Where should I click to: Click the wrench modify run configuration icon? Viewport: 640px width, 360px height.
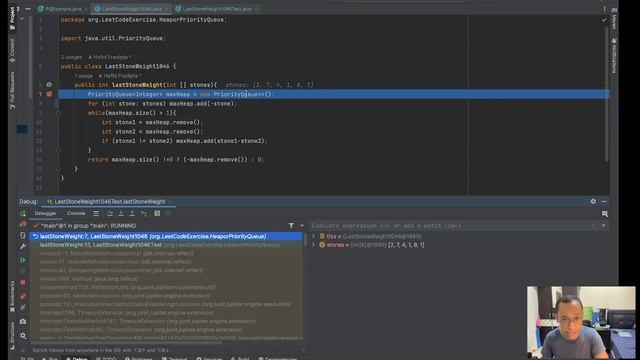23,246
